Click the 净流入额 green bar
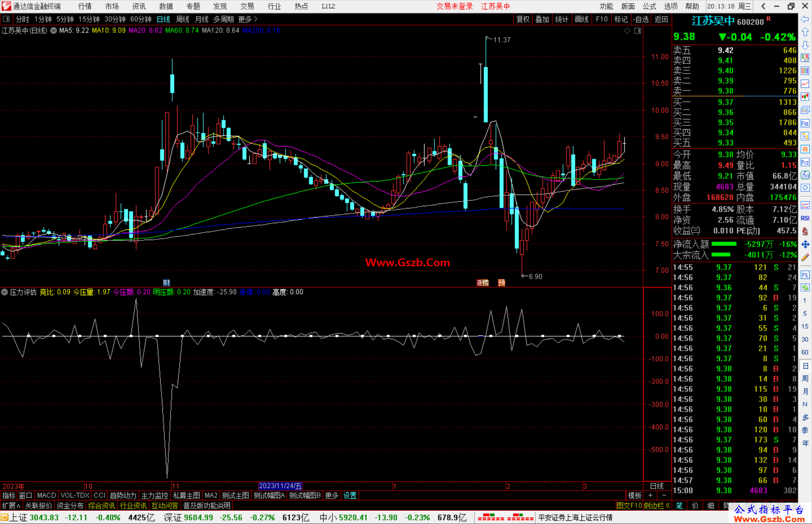The height and width of the screenshot is (524, 812). point(724,244)
